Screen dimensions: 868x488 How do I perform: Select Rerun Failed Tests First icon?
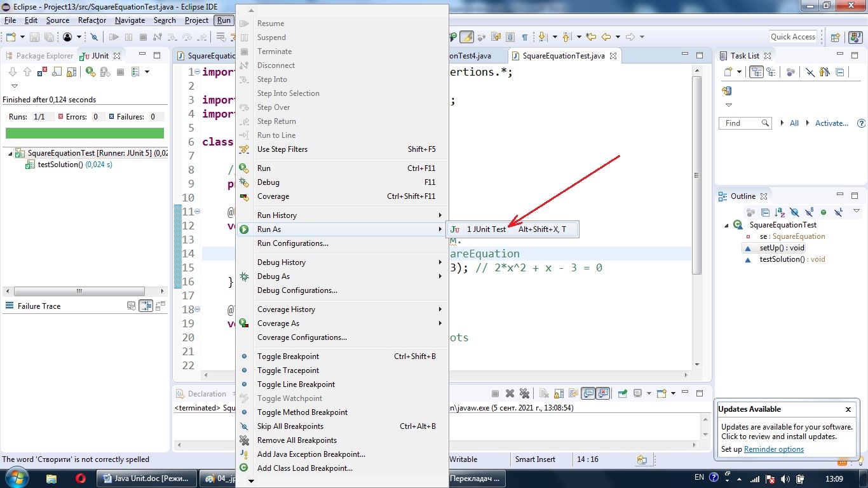click(x=105, y=72)
